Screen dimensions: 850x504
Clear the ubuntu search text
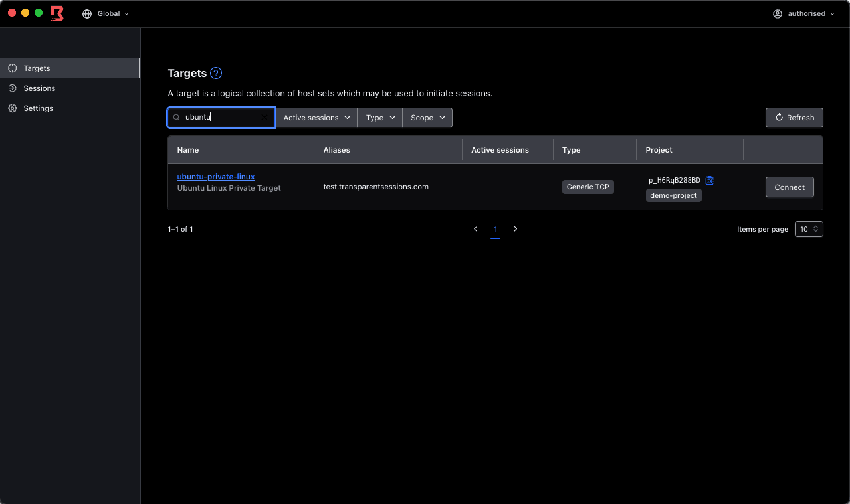point(265,118)
